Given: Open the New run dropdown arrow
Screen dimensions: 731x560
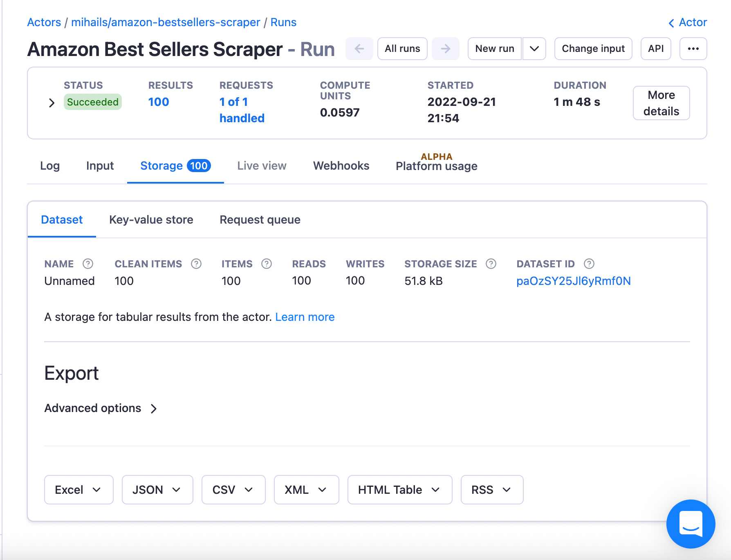Looking at the screenshot, I should (534, 49).
